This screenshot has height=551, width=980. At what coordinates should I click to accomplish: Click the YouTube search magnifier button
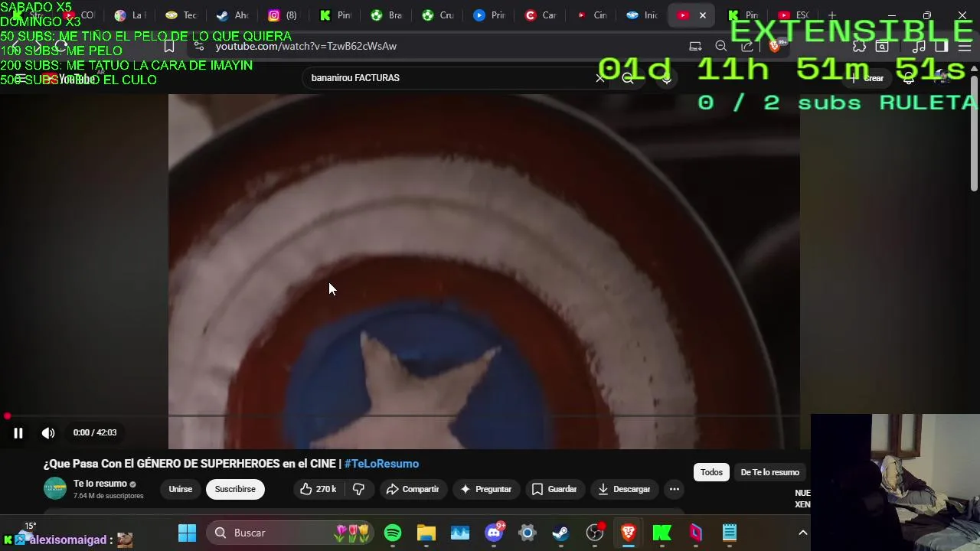point(628,78)
